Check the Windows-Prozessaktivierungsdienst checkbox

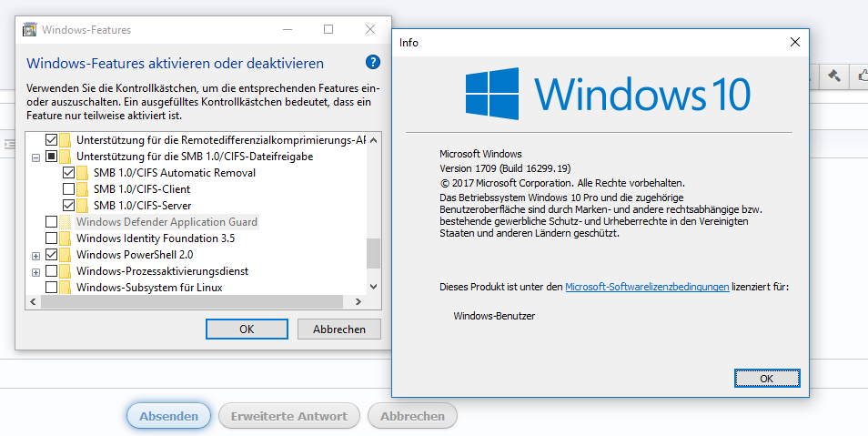tap(52, 271)
